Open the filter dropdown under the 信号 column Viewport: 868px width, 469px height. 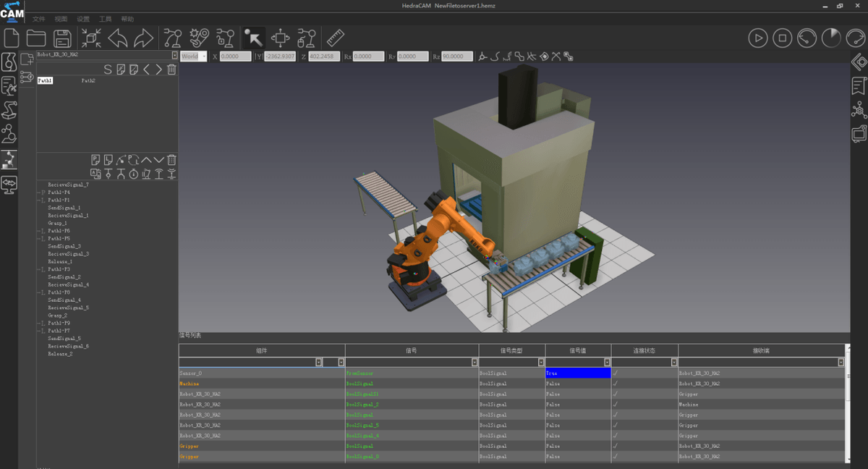click(x=475, y=362)
